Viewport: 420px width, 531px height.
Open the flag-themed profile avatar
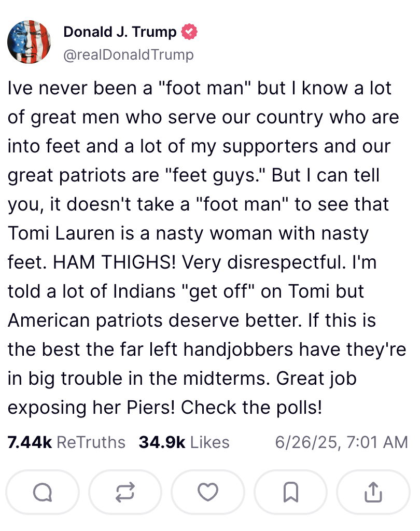click(x=29, y=41)
